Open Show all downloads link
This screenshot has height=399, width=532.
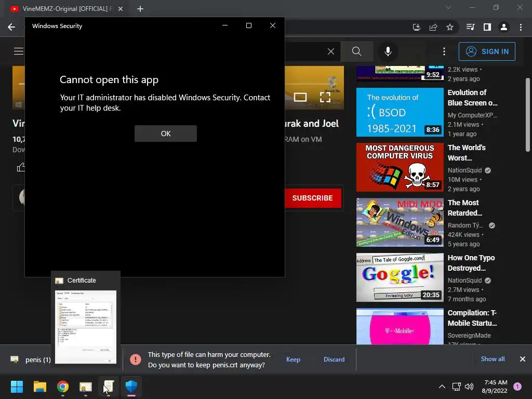(493, 359)
